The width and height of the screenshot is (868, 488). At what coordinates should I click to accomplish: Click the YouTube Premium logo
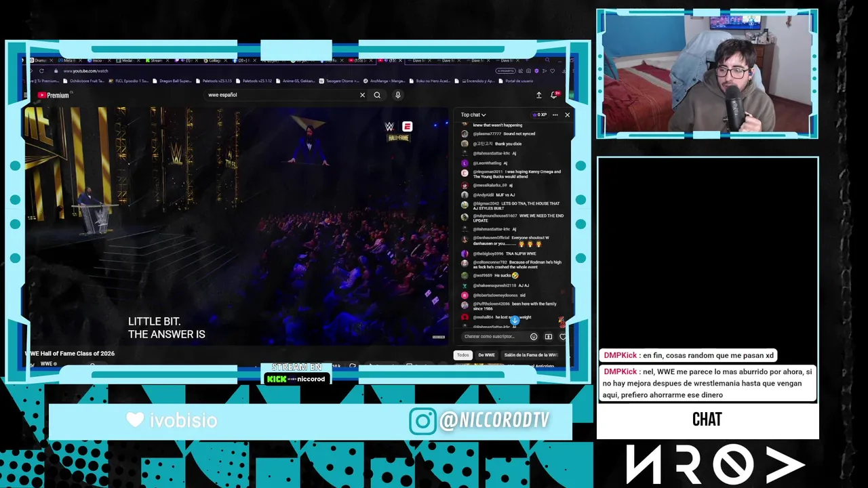54,96
